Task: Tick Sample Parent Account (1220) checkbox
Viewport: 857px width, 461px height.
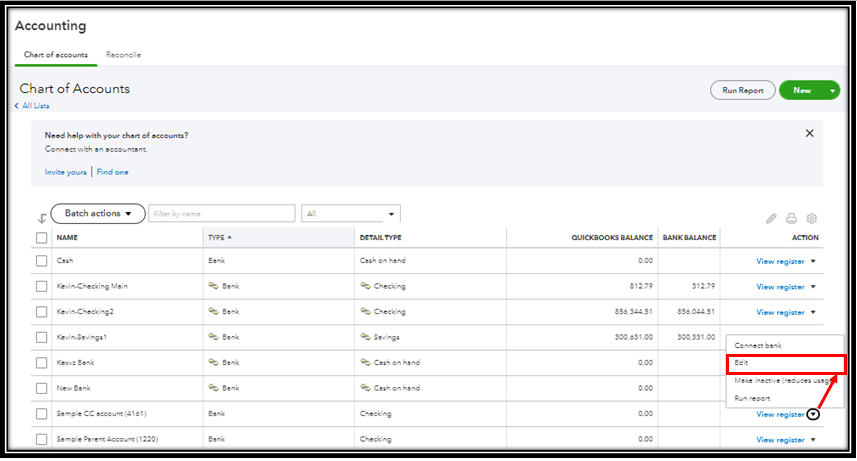Action: [42, 439]
